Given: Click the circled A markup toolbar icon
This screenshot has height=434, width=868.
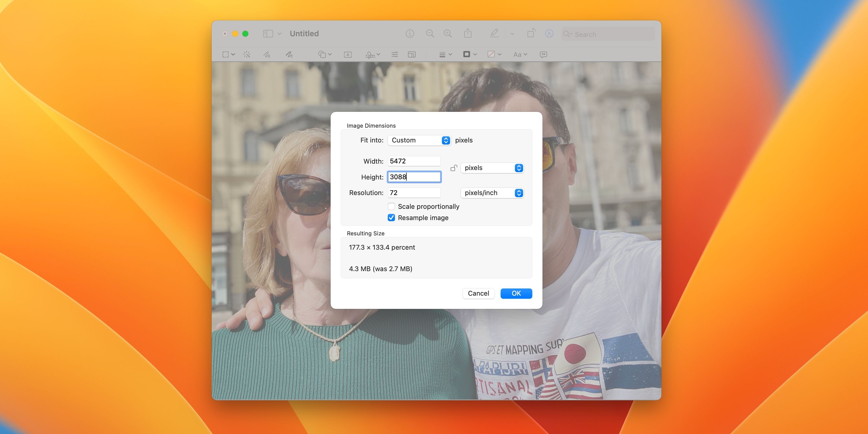Looking at the screenshot, I should (549, 33).
